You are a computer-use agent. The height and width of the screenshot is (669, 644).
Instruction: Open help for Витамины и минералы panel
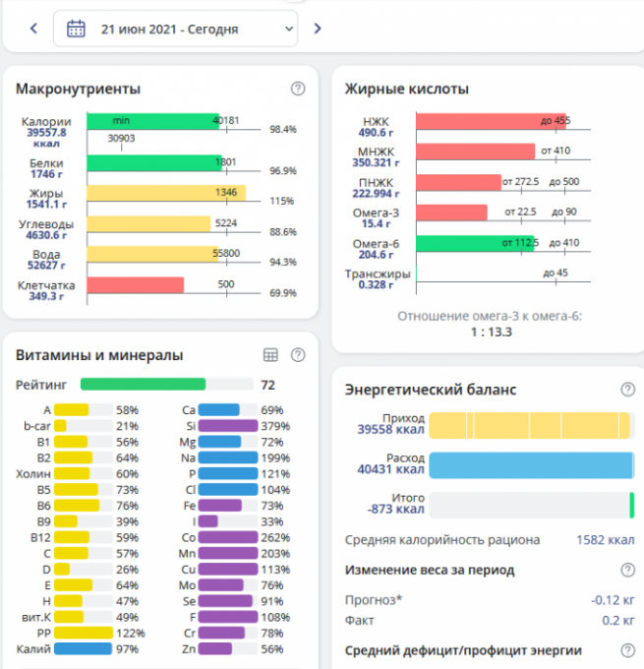[298, 355]
